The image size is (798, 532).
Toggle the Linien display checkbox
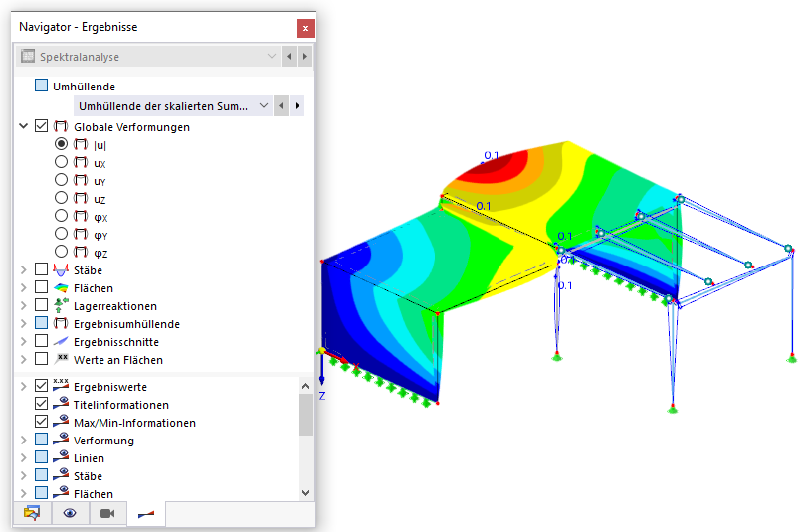coord(41,456)
